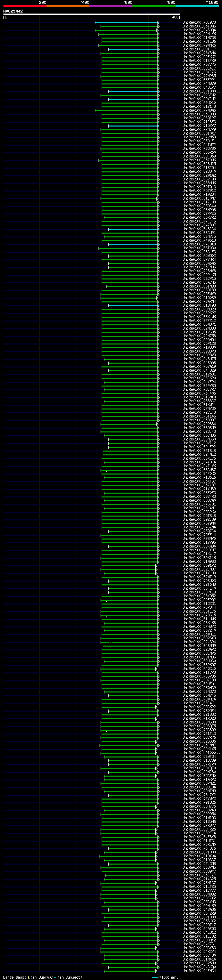Screen dimensions: 222x980
Task: Click the white query sequence bar
Action: pyautogui.click(x=92, y=14)
